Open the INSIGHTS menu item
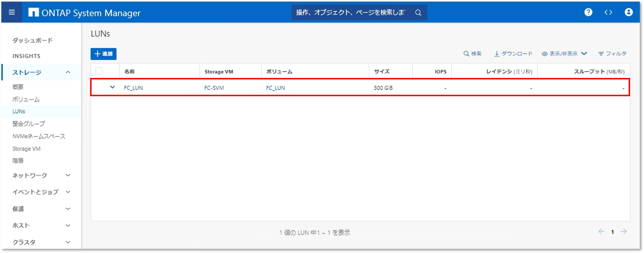Image resolution: width=644 pixels, height=253 pixels. pyautogui.click(x=26, y=56)
